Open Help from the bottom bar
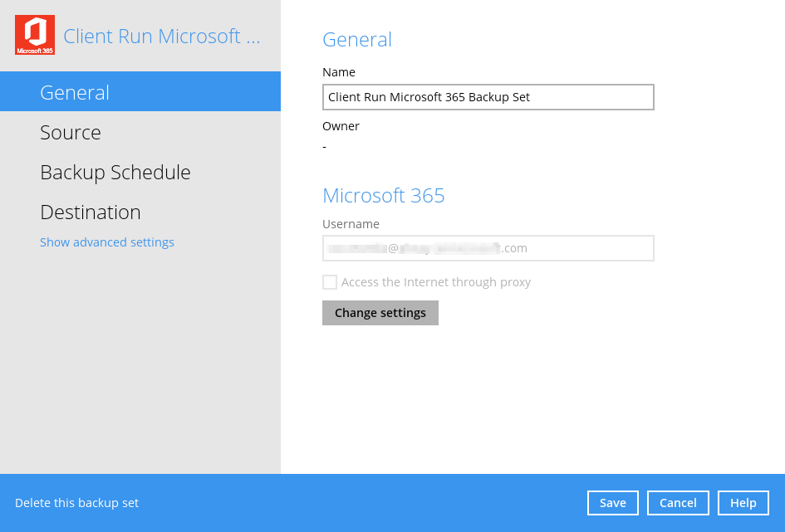Viewport: 785px width, 532px height. [x=743, y=503]
